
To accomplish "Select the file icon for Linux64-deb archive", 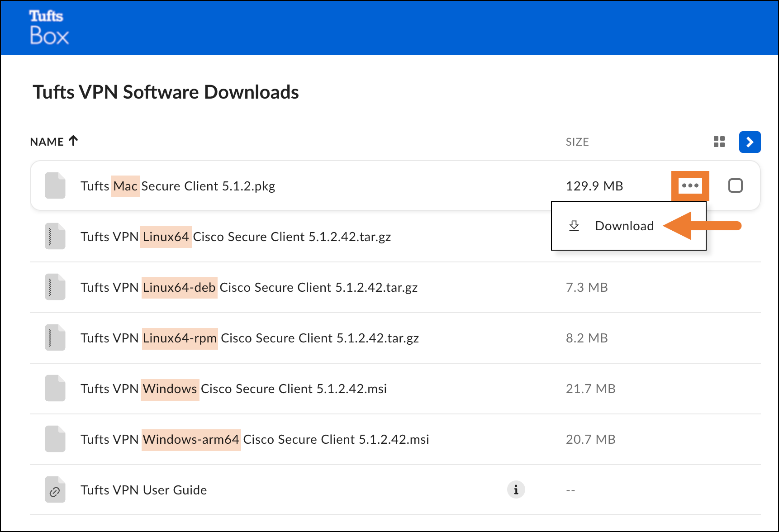I will point(54,287).
